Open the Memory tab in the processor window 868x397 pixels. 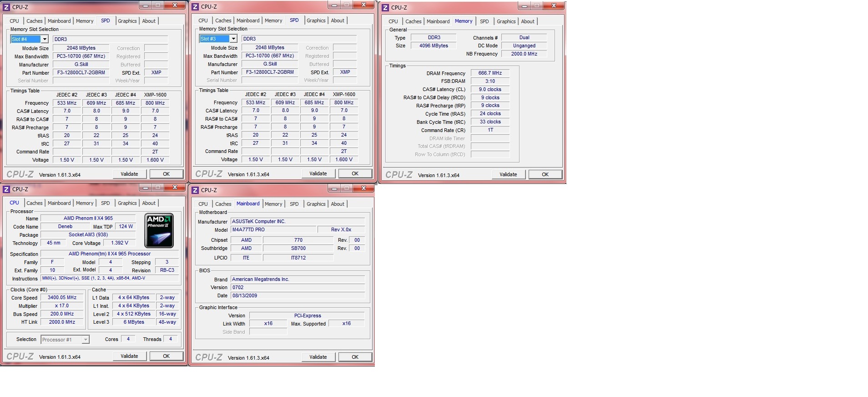pos(85,203)
